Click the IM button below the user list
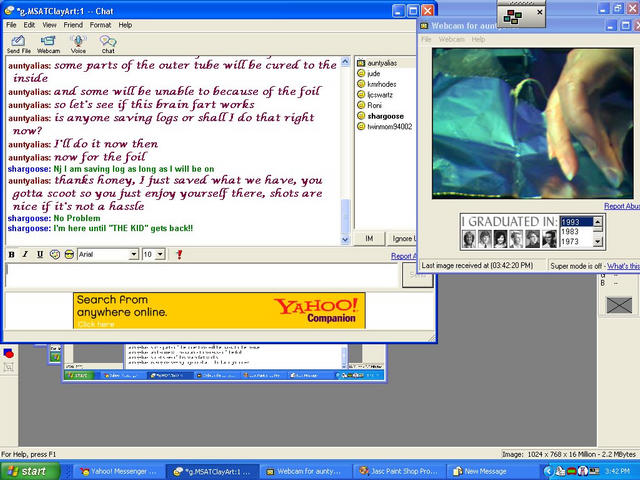This screenshot has width=640, height=480. pos(369,238)
